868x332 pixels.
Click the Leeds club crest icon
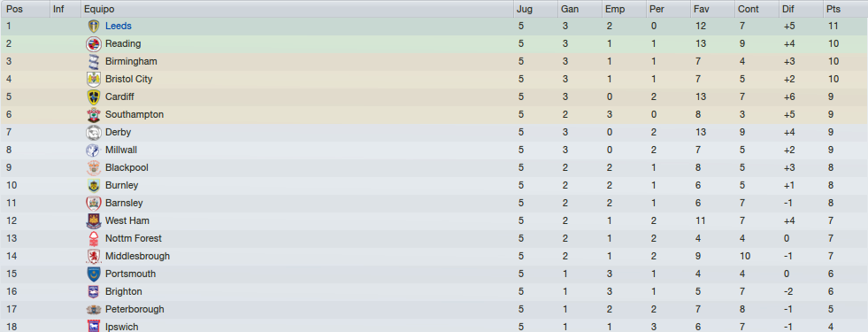(94, 26)
